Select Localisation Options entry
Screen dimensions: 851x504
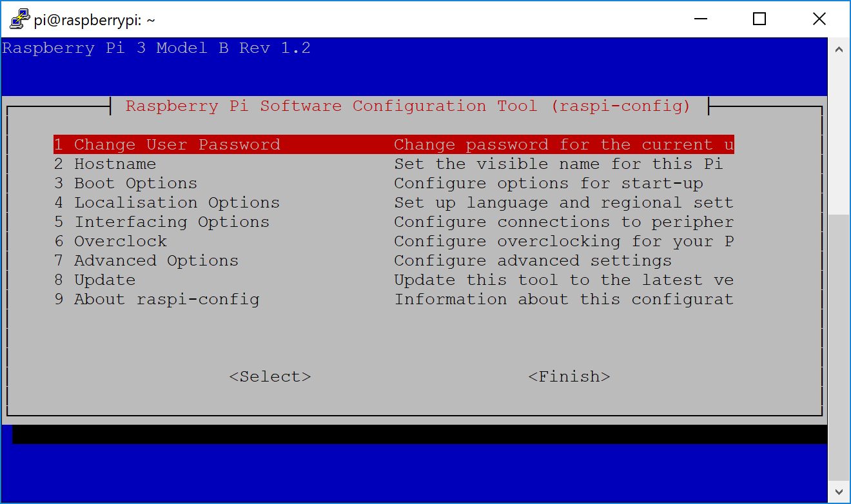[394, 202]
